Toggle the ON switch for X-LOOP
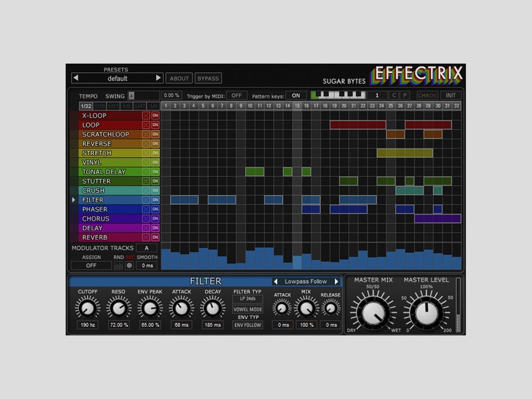 coord(155,116)
